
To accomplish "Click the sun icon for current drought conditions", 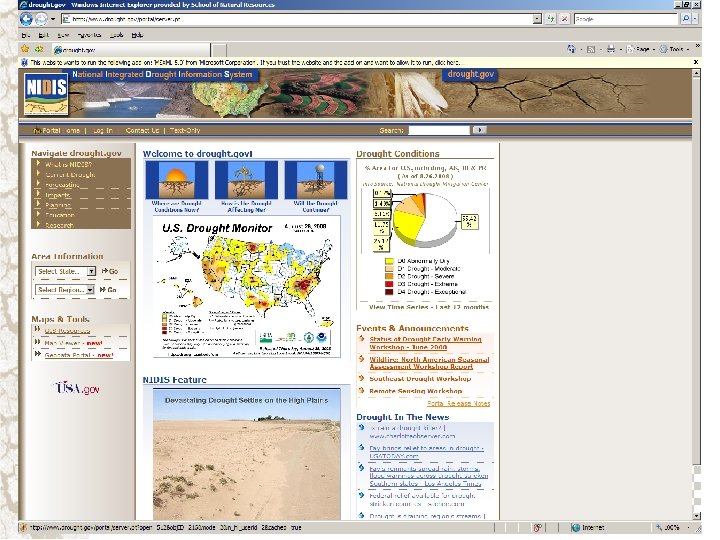I will coord(177,180).
